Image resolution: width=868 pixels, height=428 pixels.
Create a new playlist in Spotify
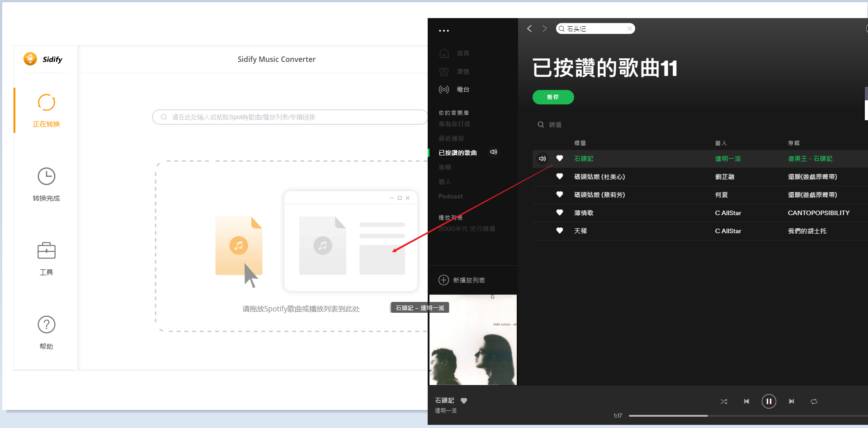click(x=469, y=280)
